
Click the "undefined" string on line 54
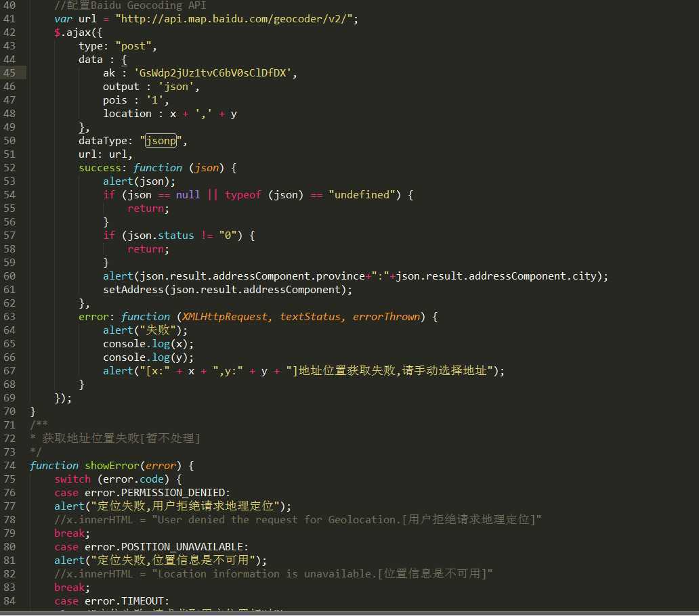point(362,195)
